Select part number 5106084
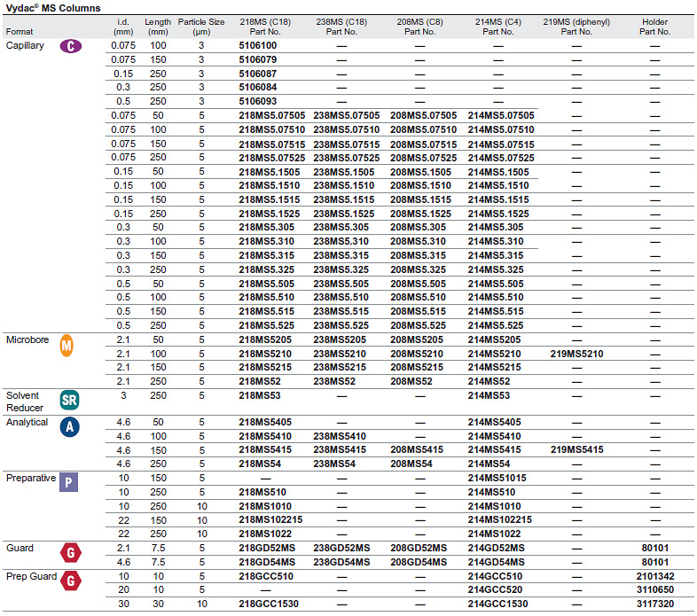 coord(258,87)
